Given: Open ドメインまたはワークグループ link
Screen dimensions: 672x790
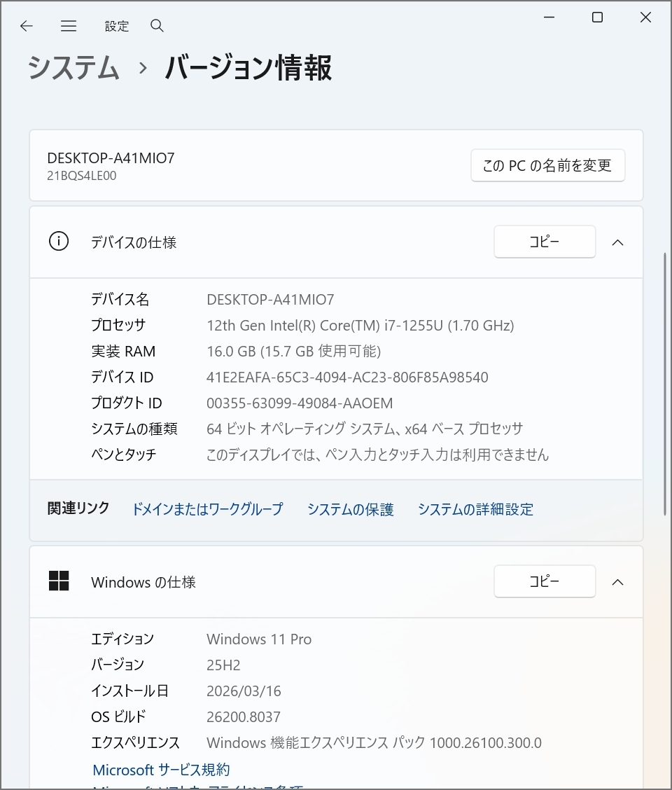Looking at the screenshot, I should point(207,509).
